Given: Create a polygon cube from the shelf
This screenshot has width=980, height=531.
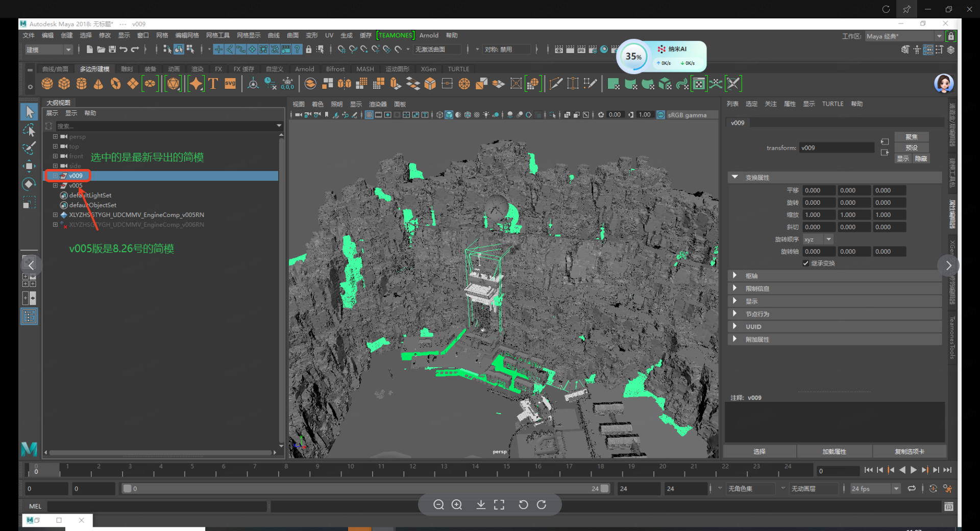Looking at the screenshot, I should pyautogui.click(x=64, y=84).
